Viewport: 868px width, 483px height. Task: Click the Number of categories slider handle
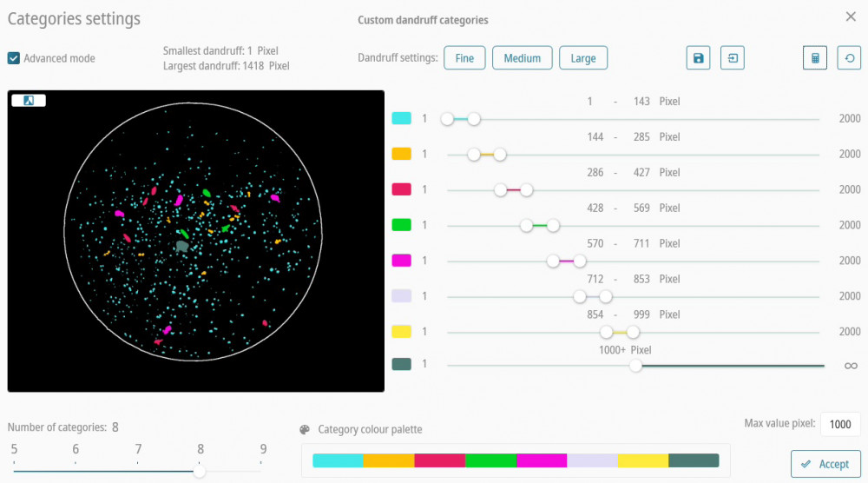[x=200, y=471]
